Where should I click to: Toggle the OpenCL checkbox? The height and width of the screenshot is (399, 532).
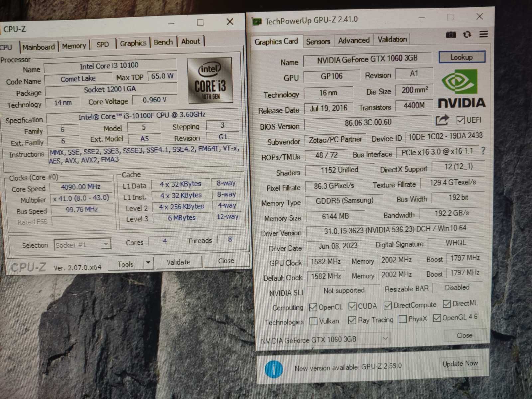click(313, 307)
